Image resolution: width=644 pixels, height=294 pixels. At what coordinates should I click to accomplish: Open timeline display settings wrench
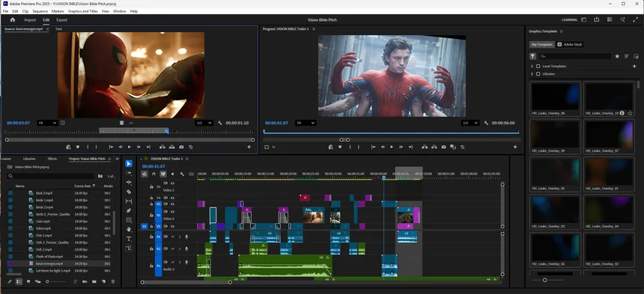pos(182,174)
